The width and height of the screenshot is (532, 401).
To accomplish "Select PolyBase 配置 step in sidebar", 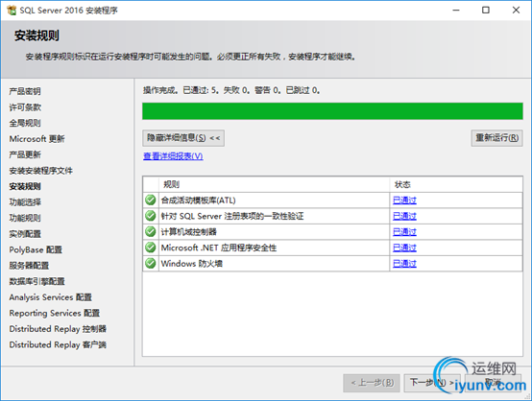I will [36, 249].
